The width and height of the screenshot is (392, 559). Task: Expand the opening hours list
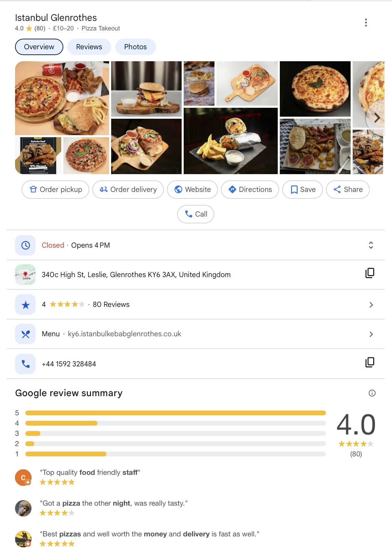pos(371,245)
